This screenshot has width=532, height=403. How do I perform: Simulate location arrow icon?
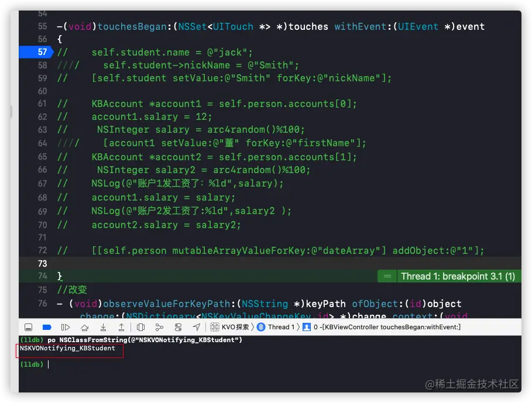click(197, 327)
